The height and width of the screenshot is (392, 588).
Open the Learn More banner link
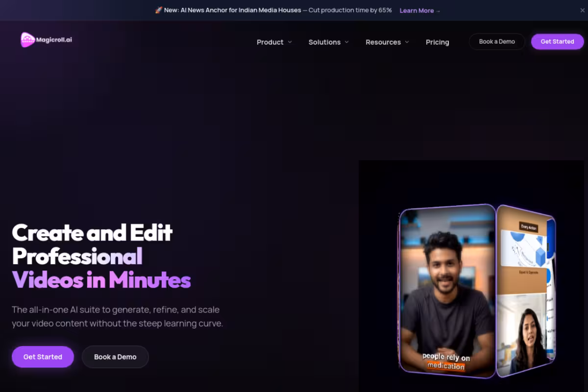420,10
